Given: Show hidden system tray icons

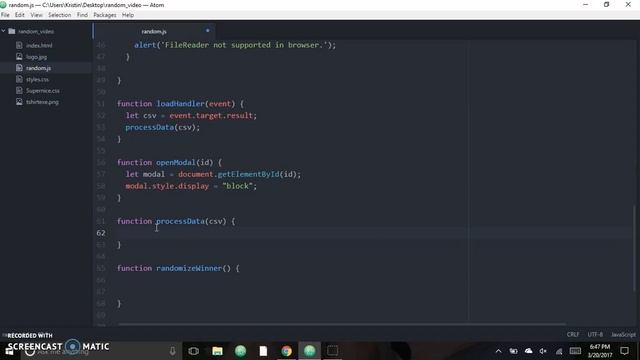Looking at the screenshot, I should (x=498, y=351).
